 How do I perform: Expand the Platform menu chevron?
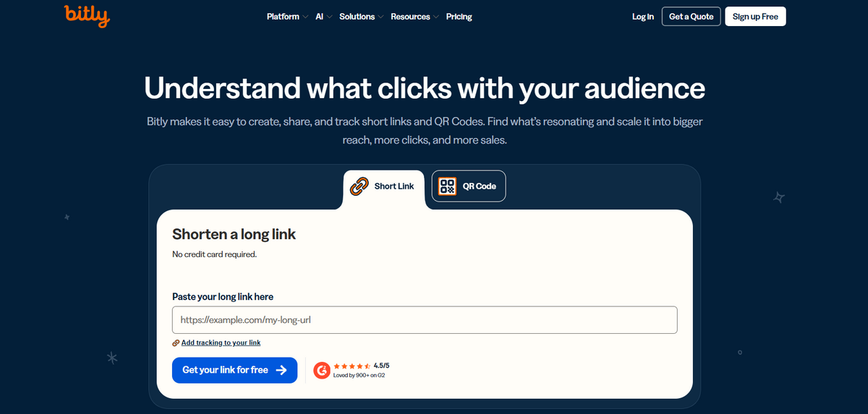pos(305,17)
